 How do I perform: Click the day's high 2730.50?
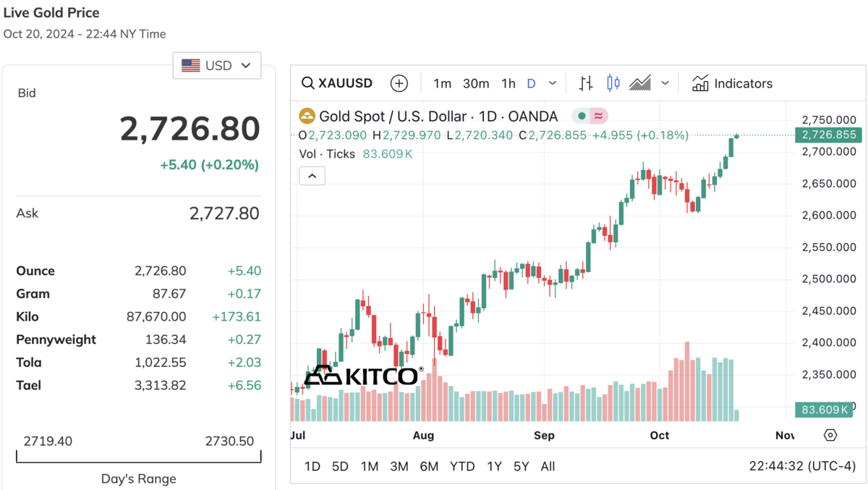[229, 441]
